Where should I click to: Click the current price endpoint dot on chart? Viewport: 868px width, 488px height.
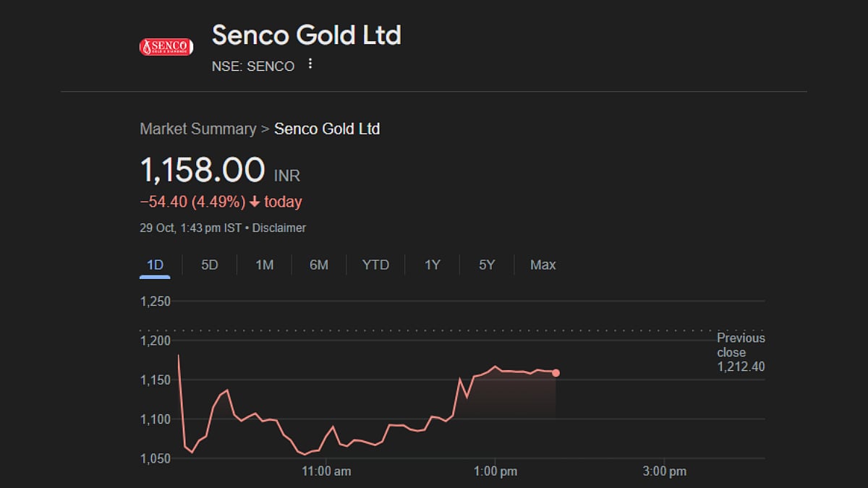pos(556,373)
